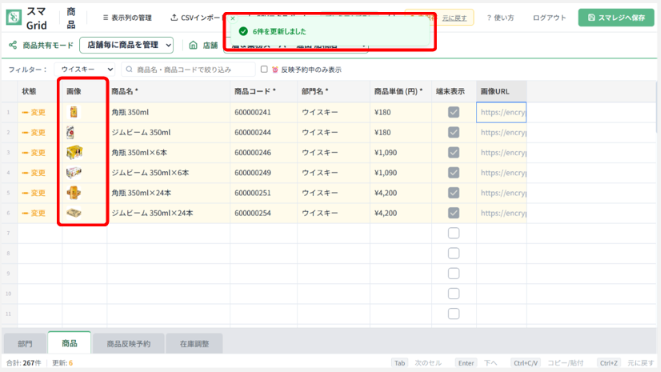
Task: Toggle 反映予約中のみ表示 checkbox
Action: click(x=264, y=69)
